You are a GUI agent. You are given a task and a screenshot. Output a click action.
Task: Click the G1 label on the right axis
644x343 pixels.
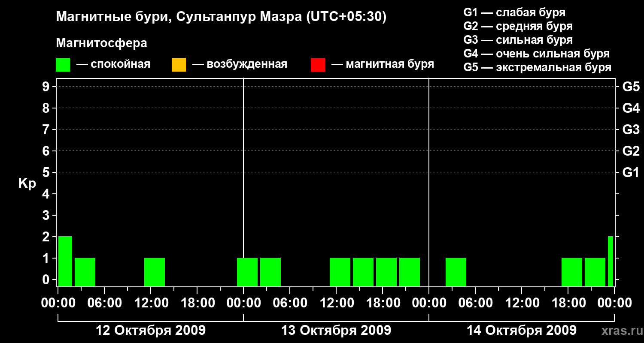click(631, 172)
